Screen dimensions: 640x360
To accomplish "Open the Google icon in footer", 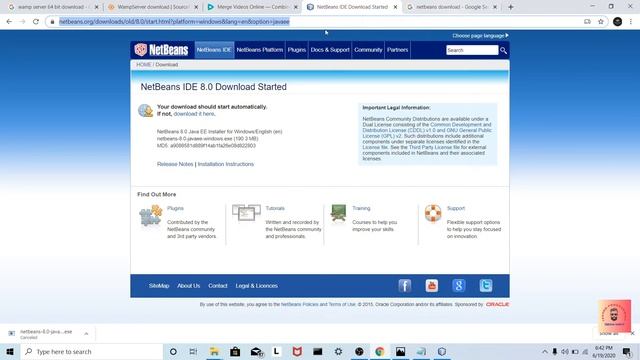I will click(459, 285).
